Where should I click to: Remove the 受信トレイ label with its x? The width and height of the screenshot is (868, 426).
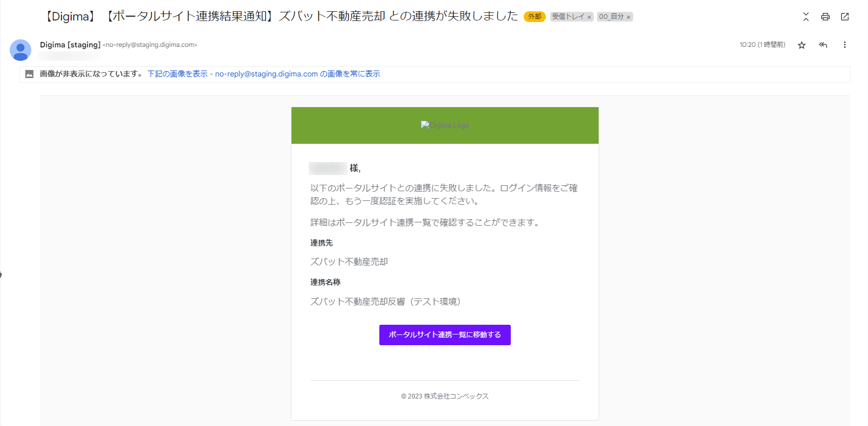pyautogui.click(x=589, y=17)
